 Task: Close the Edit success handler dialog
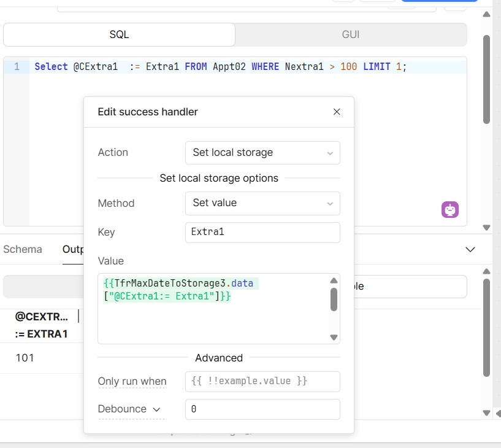[x=337, y=112]
